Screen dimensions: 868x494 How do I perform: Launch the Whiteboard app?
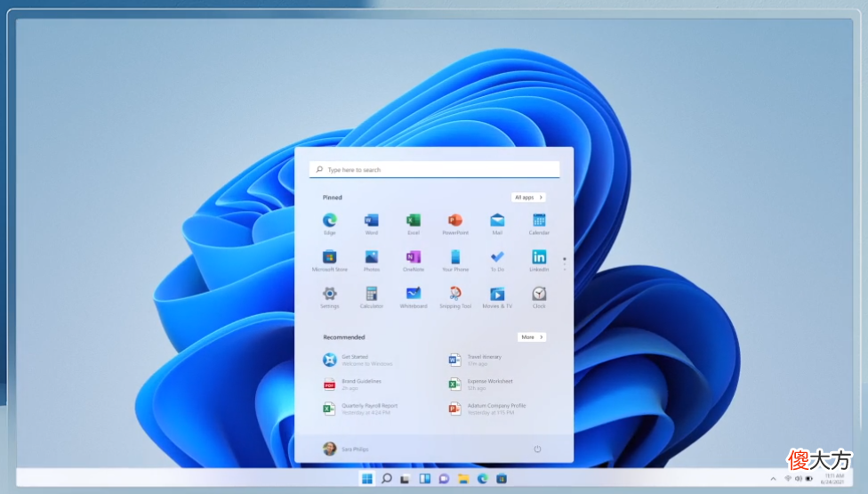pyautogui.click(x=414, y=296)
